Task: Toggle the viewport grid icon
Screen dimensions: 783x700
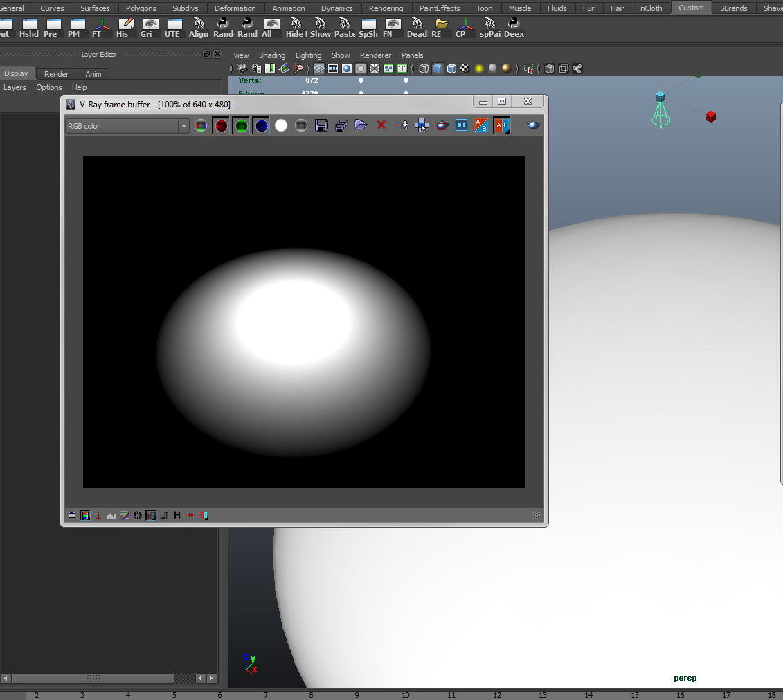Action: [x=319, y=69]
